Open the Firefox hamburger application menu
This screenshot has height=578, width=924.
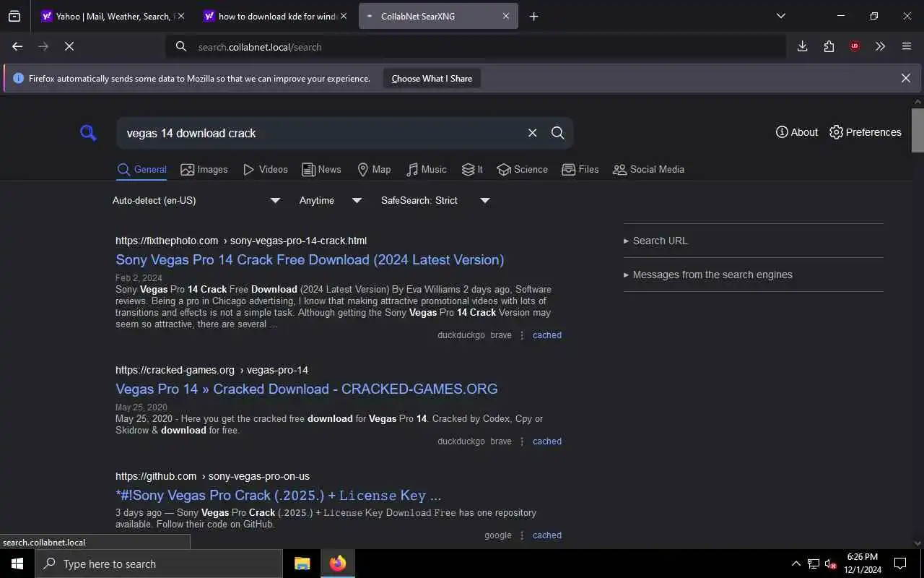tap(907, 46)
